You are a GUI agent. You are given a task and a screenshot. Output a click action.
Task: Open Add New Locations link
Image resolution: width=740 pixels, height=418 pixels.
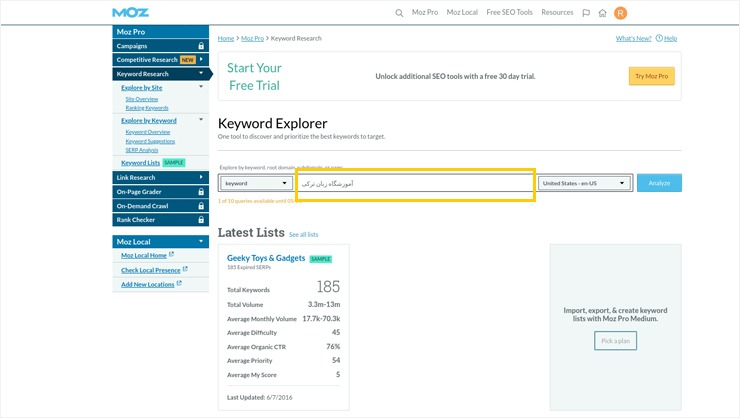[147, 284]
